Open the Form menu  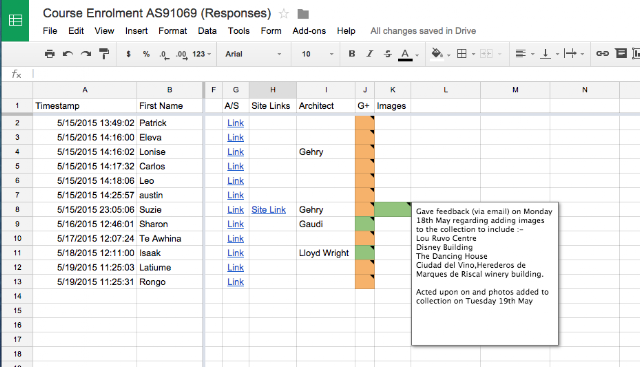pos(271,31)
